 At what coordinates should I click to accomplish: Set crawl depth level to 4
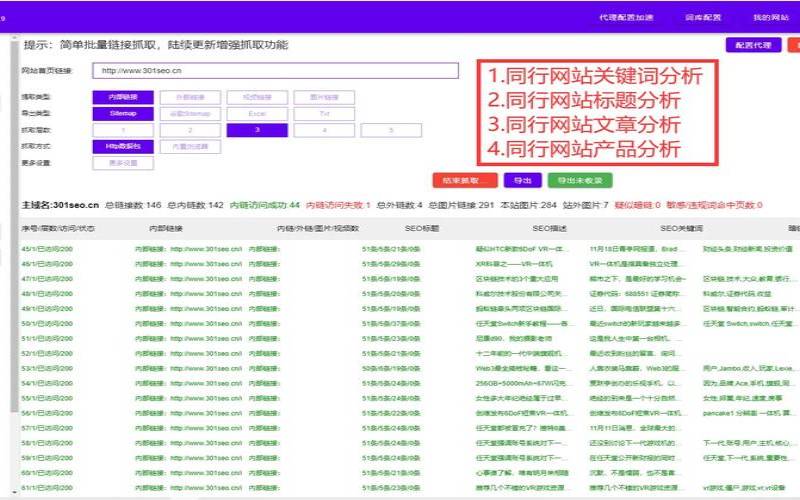324,130
